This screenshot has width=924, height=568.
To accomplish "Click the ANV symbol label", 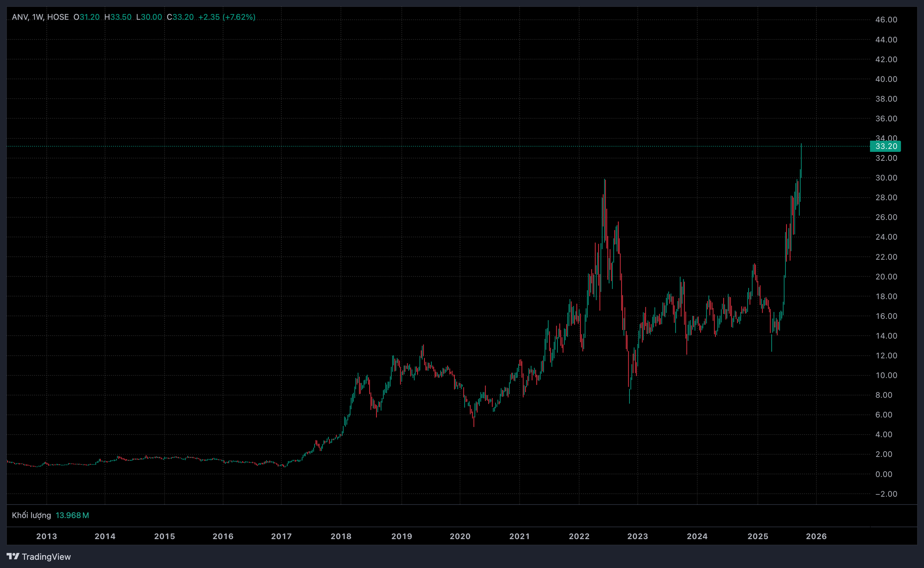I will point(19,17).
